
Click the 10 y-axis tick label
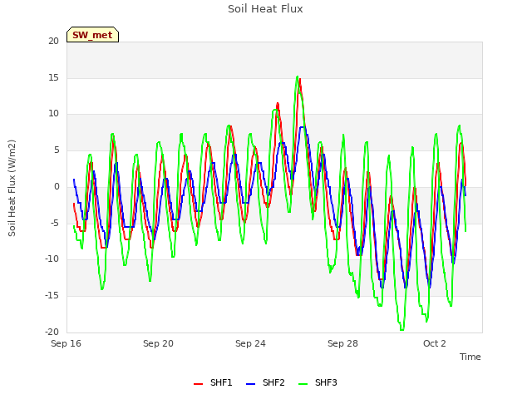point(53,114)
